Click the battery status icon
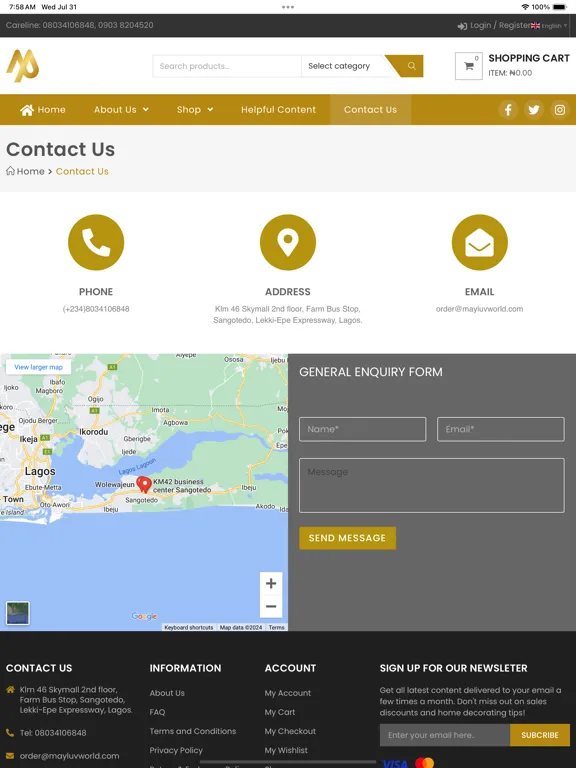This screenshot has width=576, height=768. (560, 7)
